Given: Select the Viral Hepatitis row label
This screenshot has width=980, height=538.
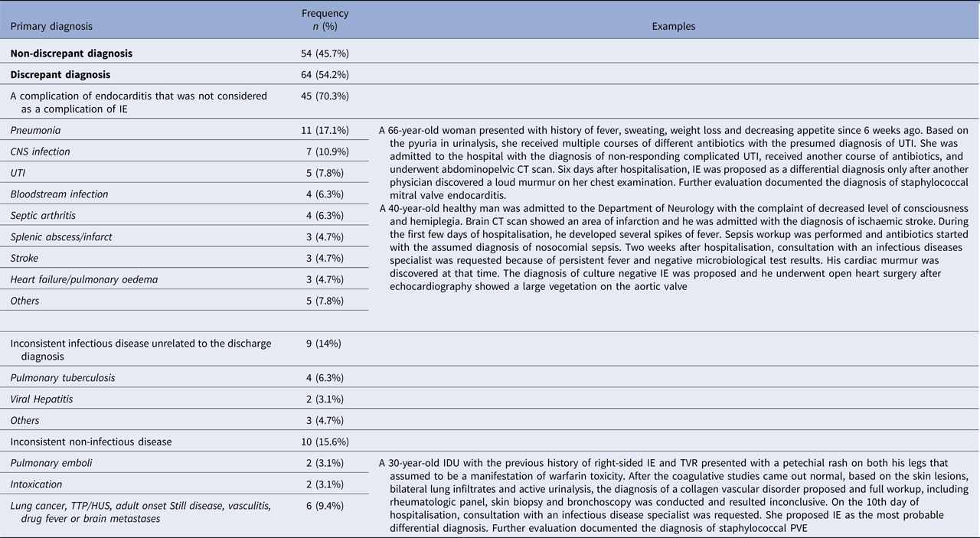Looking at the screenshot, I should [x=41, y=399].
